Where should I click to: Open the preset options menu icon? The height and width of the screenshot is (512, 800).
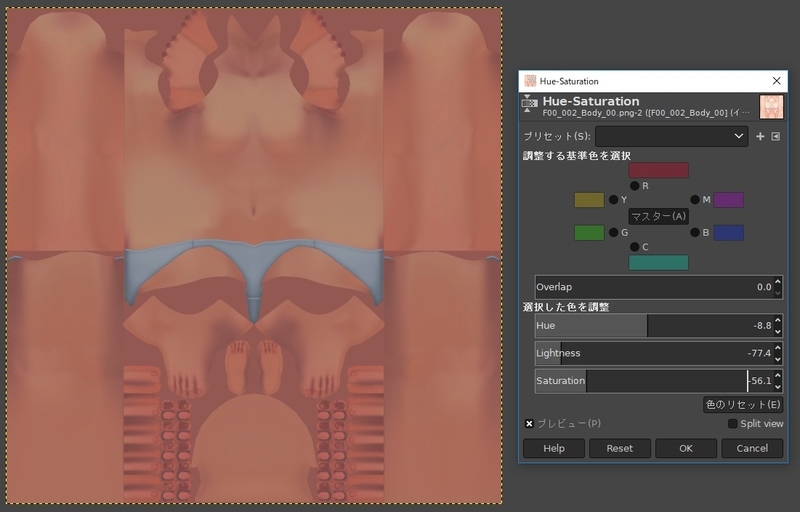click(x=776, y=136)
